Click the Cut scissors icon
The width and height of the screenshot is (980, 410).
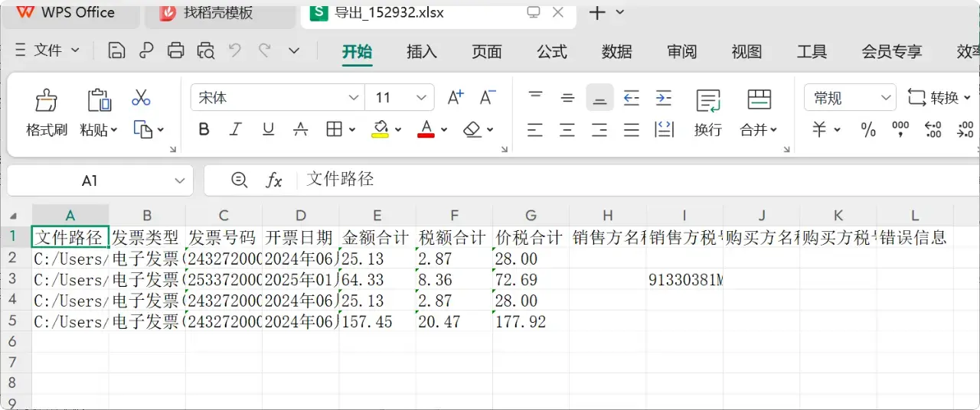(x=141, y=97)
